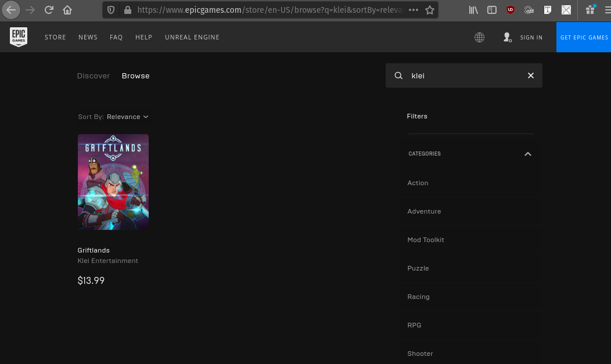Viewport: 611px width, 364px height.
Task: Open page actions three-dot menu
Action: [x=414, y=10]
